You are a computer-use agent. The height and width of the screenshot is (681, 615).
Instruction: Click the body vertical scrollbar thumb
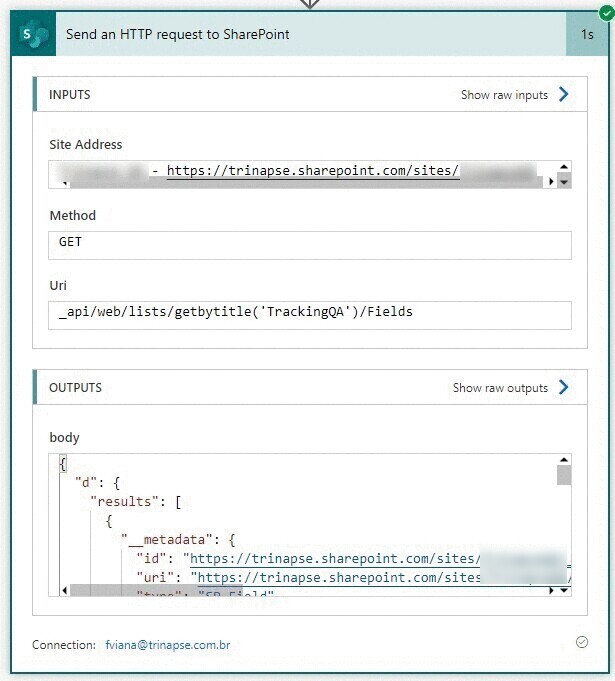564,474
